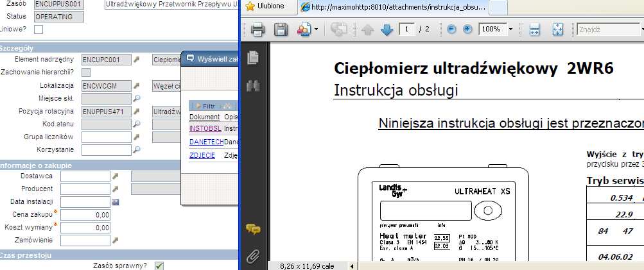Viewport: 644px width, 270px height.
Task: Open the Data instalacji calendar picker
Action: click(116, 202)
